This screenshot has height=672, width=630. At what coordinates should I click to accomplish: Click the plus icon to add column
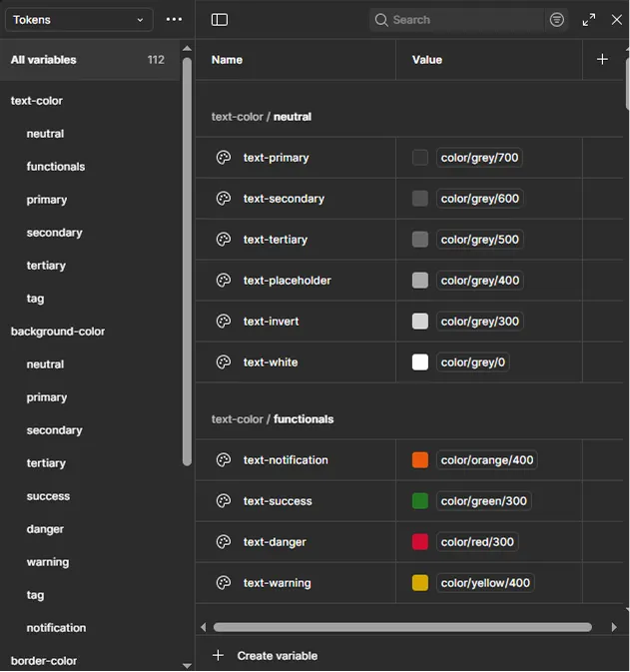tap(602, 60)
